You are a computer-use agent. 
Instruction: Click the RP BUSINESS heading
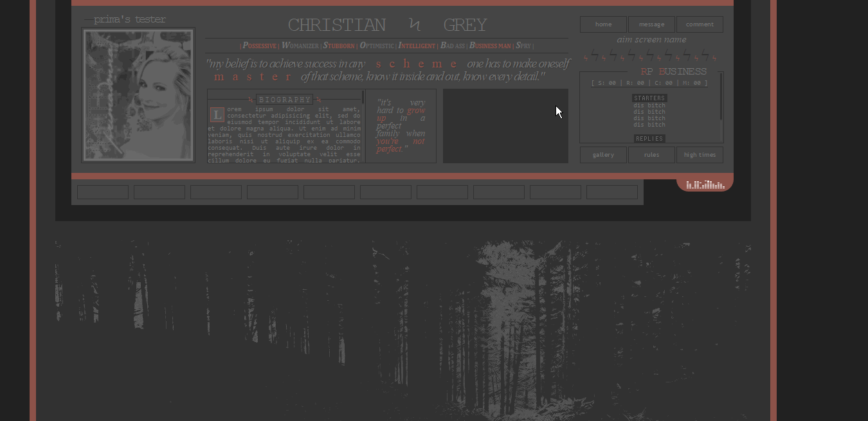pyautogui.click(x=674, y=71)
